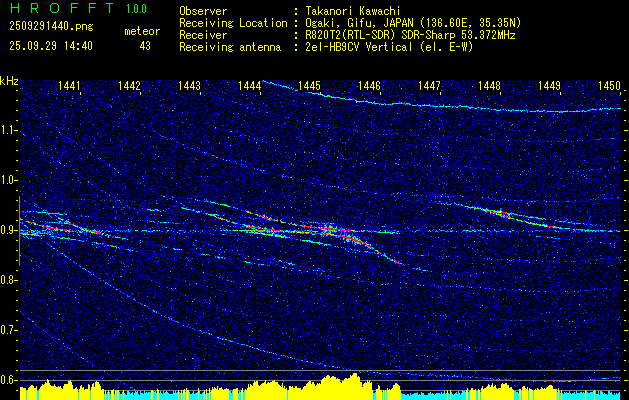Select the R820T2(RTL-SDR) SDR-Sharp 53.372MHz text
Screen dimensions: 629x400
tap(410, 35)
